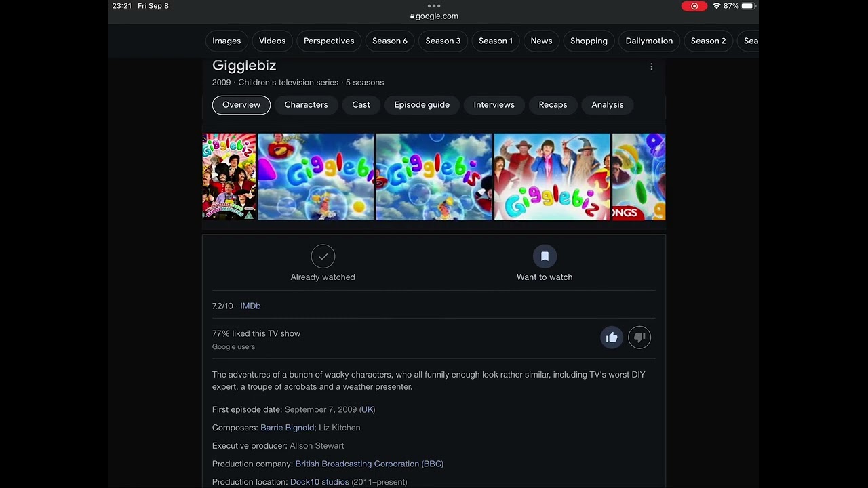Click the '7.2/10' rating text
The image size is (868, 488).
coord(222,306)
